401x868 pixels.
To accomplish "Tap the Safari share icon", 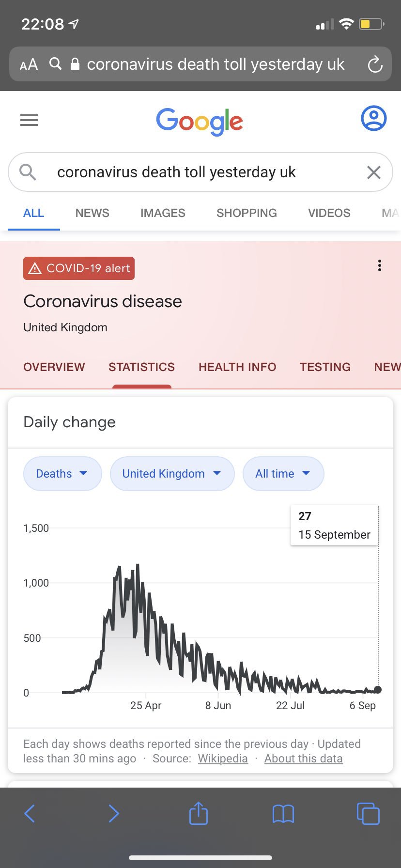I will click(199, 813).
